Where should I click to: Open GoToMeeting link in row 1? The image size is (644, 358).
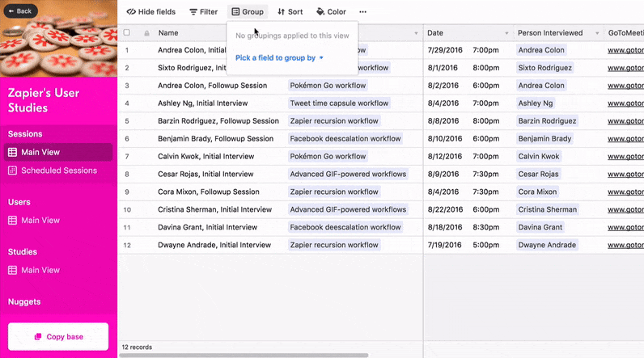pos(625,50)
